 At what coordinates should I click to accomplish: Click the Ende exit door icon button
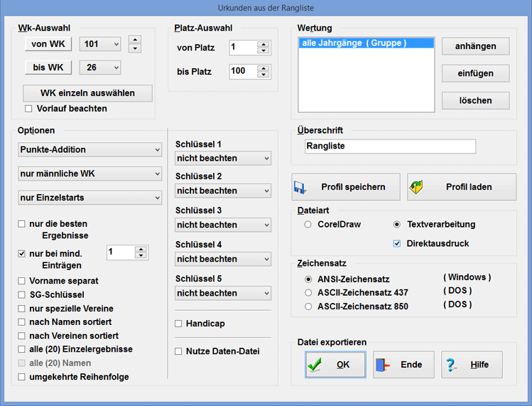point(403,365)
